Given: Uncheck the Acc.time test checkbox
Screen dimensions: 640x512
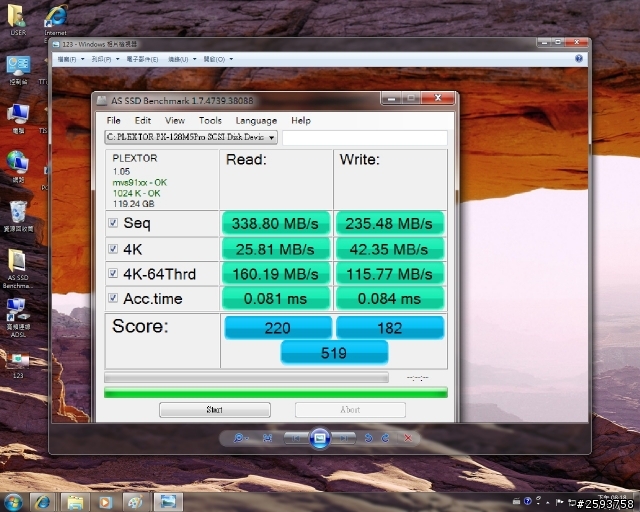Looking at the screenshot, I should coord(113,298).
